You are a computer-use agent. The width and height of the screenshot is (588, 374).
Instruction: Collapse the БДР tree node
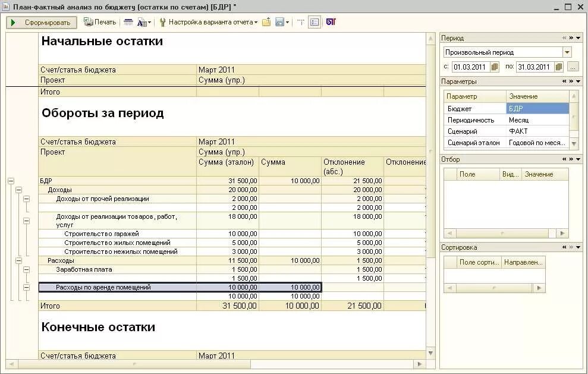click(11, 181)
